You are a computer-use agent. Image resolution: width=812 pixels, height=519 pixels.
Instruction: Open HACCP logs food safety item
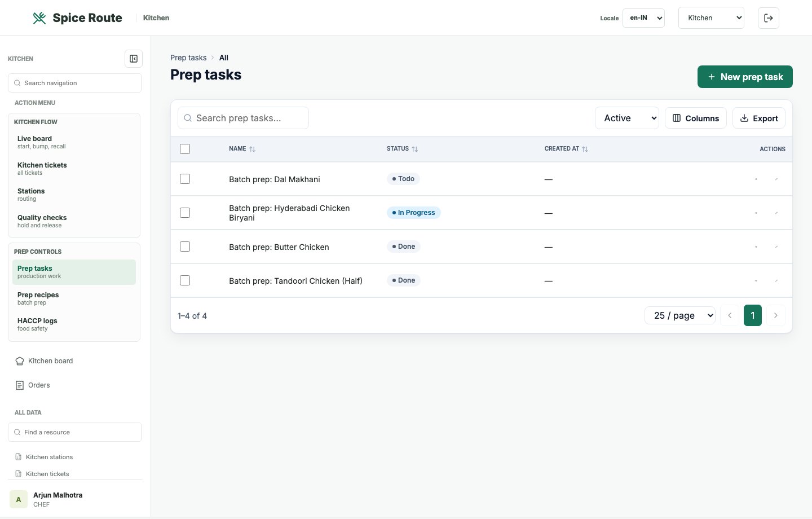coord(74,324)
